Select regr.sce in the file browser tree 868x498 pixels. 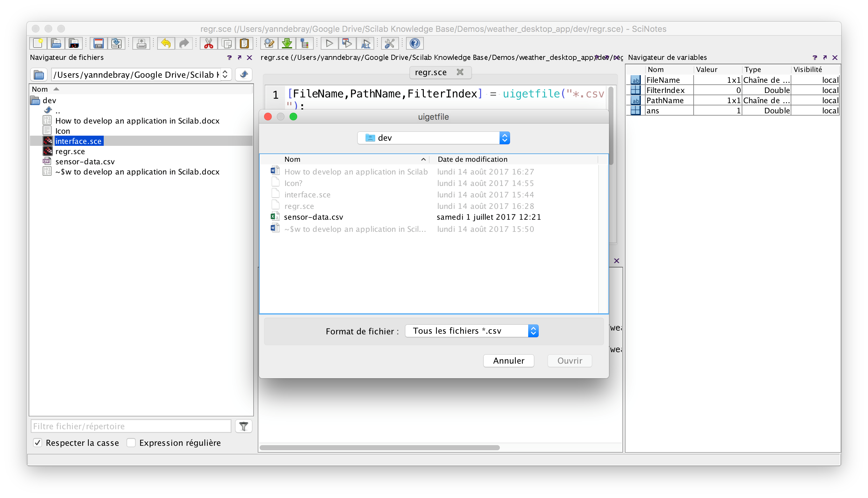coord(70,152)
